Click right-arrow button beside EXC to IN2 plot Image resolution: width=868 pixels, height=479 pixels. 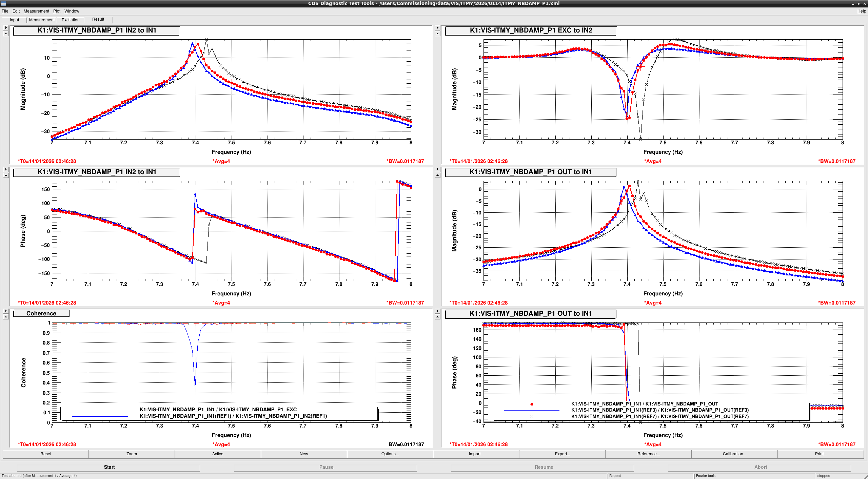coord(437,28)
